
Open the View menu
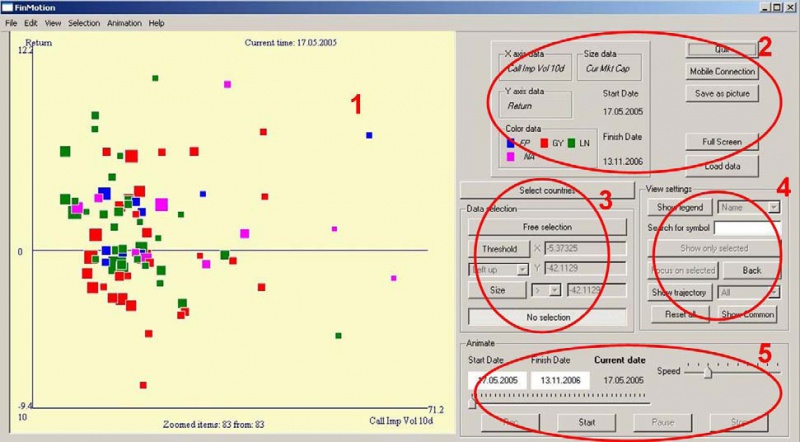[x=53, y=23]
